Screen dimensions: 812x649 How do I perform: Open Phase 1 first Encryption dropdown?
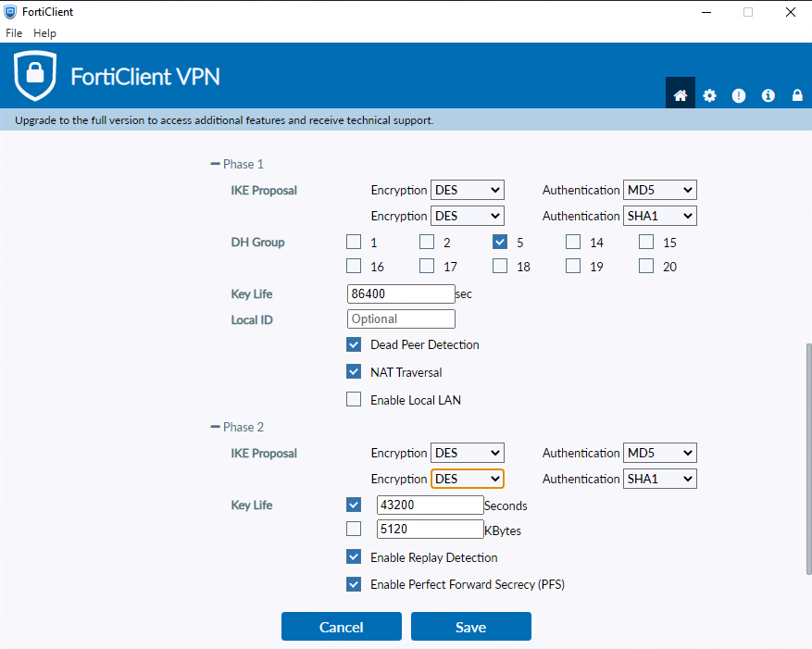tap(467, 190)
